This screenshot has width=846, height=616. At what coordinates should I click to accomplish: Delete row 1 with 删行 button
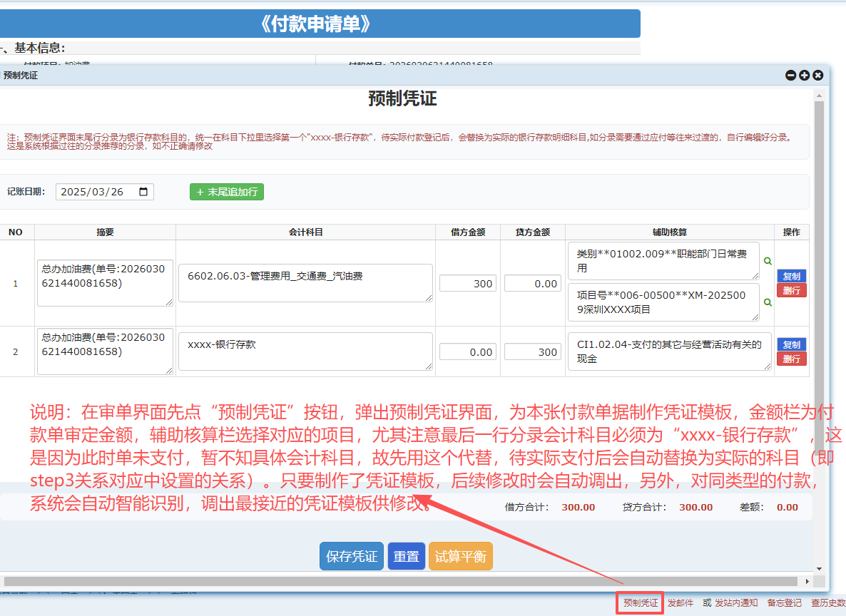(x=791, y=290)
